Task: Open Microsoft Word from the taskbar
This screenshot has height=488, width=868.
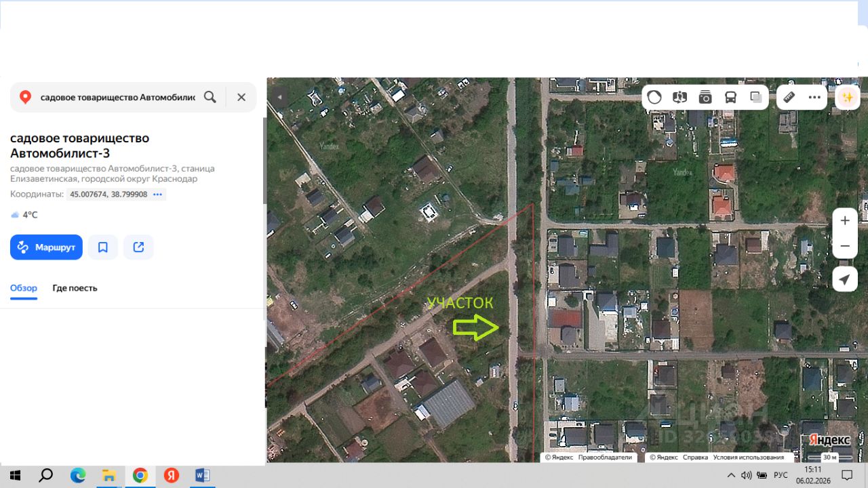Action: (x=203, y=475)
